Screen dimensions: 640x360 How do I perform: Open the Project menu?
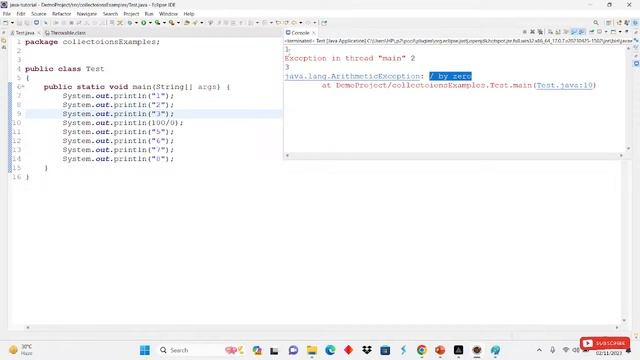[131, 14]
